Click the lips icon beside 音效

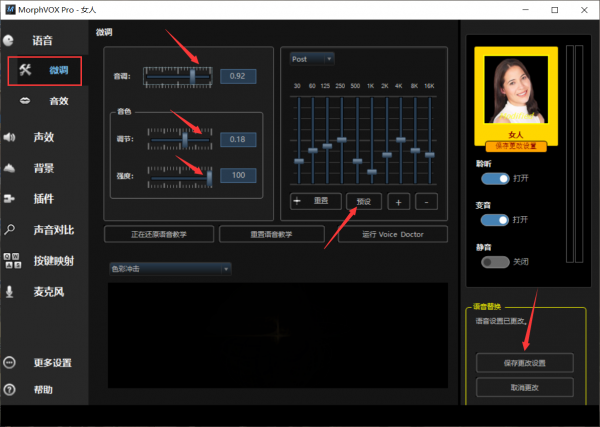click(x=25, y=101)
